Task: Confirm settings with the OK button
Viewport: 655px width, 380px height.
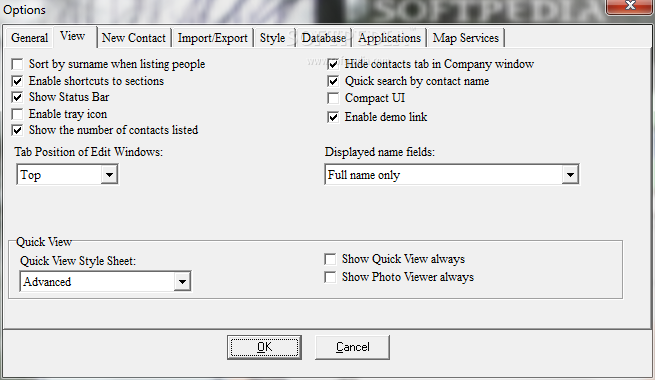Action: (264, 347)
